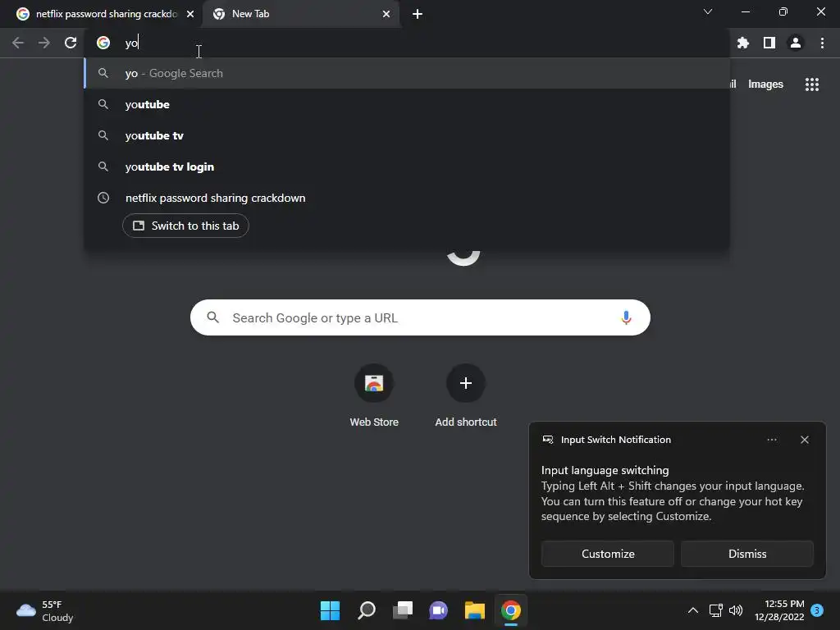Open the Images link

click(765, 84)
